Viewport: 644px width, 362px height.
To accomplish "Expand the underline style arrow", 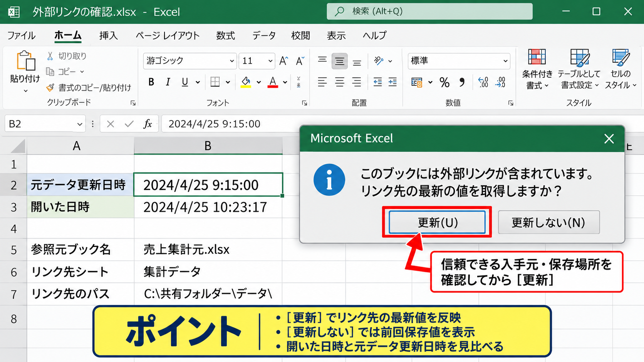I will 198,82.
